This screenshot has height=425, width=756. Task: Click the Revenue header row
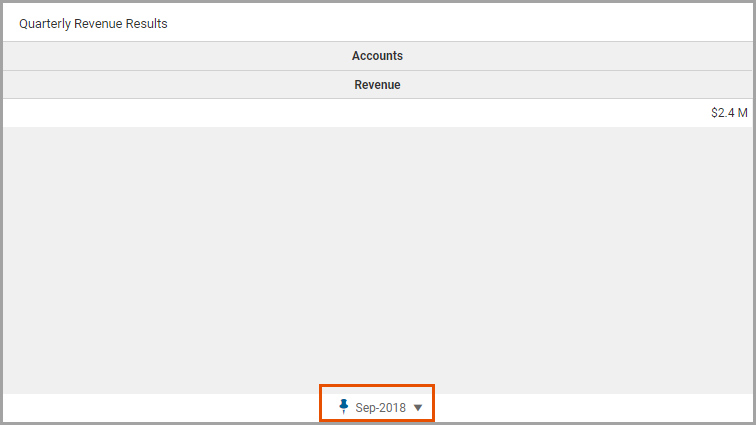pos(377,85)
